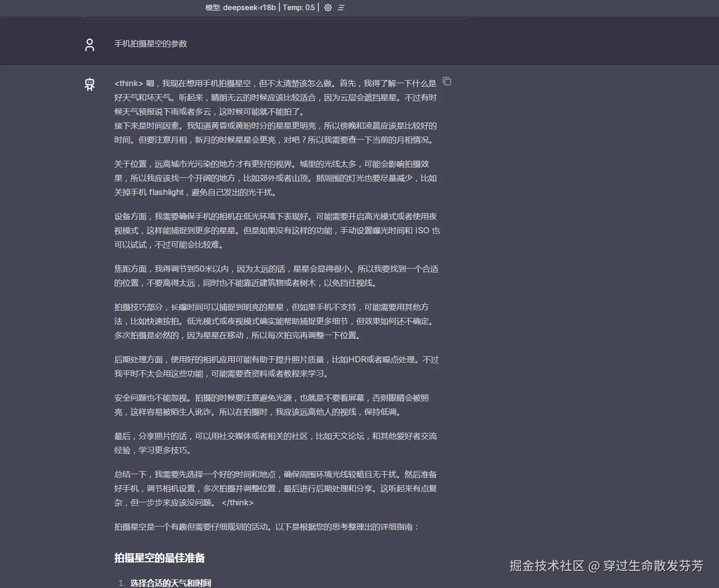
Task: Copy the assistant reply via the copy icon
Action: (447, 81)
